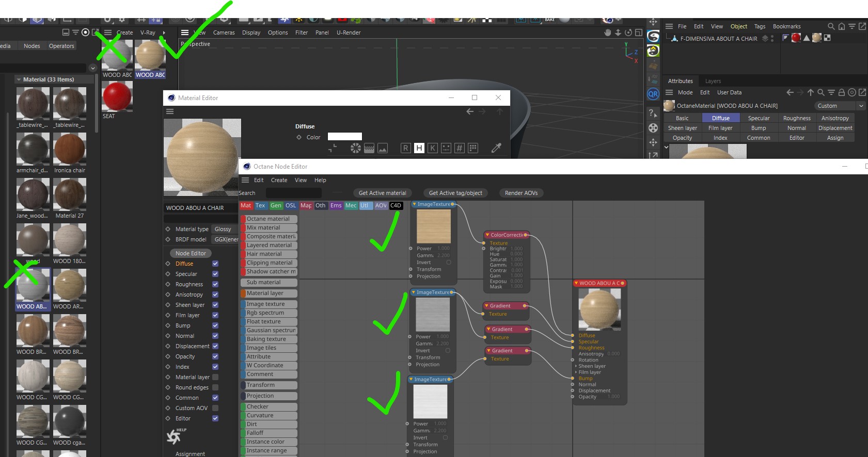Enable the Round edges checkbox
This screenshot has height=457, width=868.
(215, 387)
